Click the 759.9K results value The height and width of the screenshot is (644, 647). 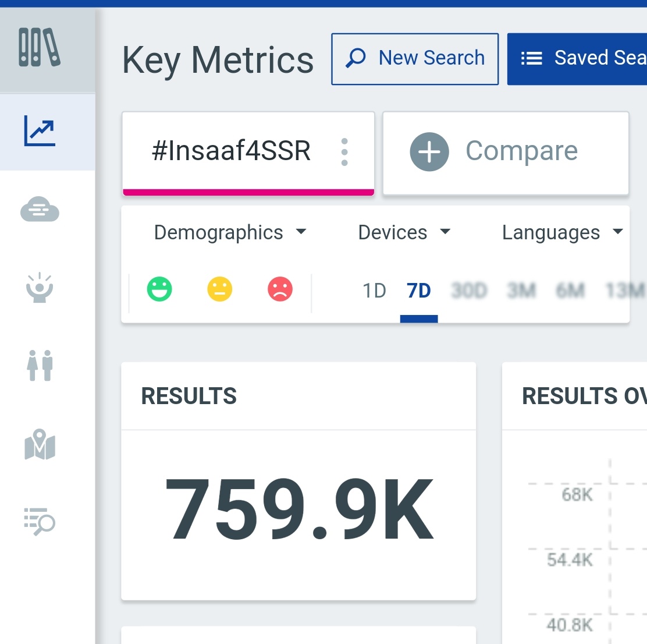point(298,509)
